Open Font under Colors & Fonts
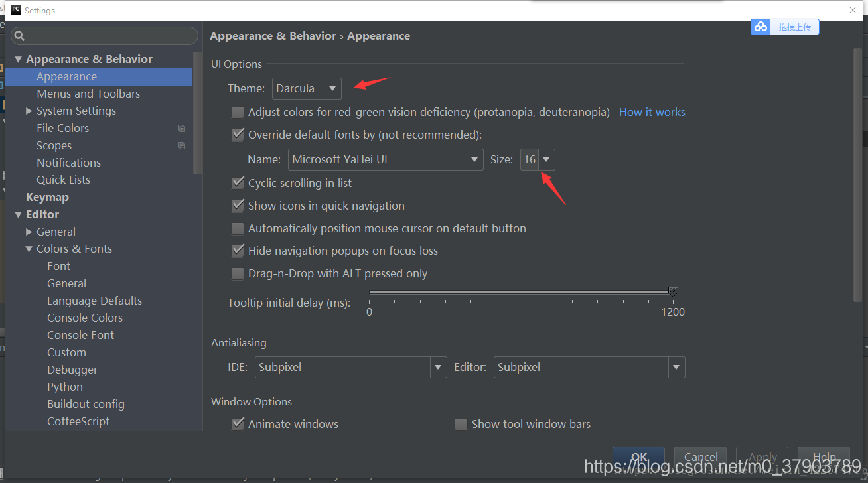The height and width of the screenshot is (483, 868). point(58,266)
